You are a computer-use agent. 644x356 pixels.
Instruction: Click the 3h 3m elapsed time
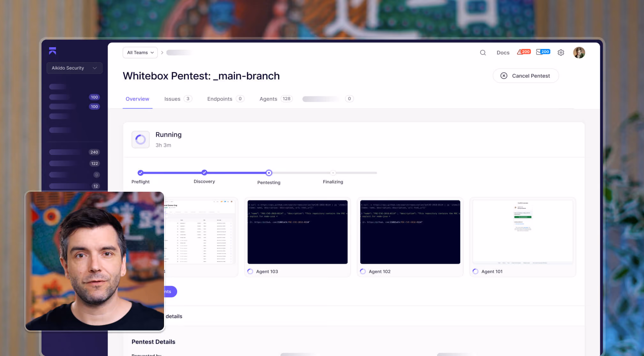[163, 145]
